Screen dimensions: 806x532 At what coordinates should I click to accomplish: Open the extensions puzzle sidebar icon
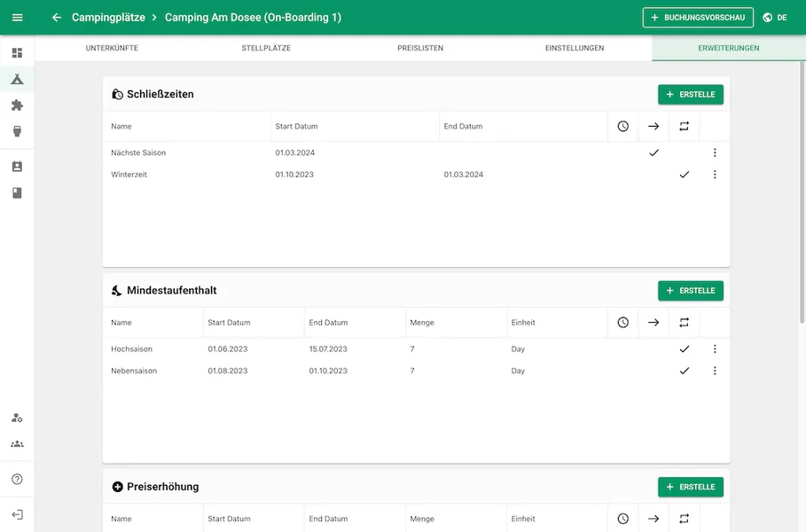[x=17, y=106]
